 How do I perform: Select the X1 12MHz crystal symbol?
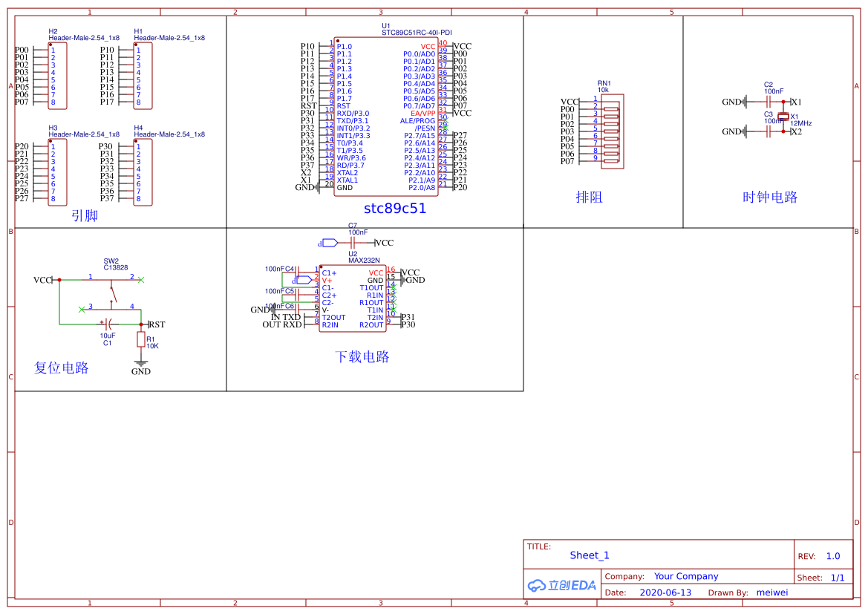(x=783, y=117)
